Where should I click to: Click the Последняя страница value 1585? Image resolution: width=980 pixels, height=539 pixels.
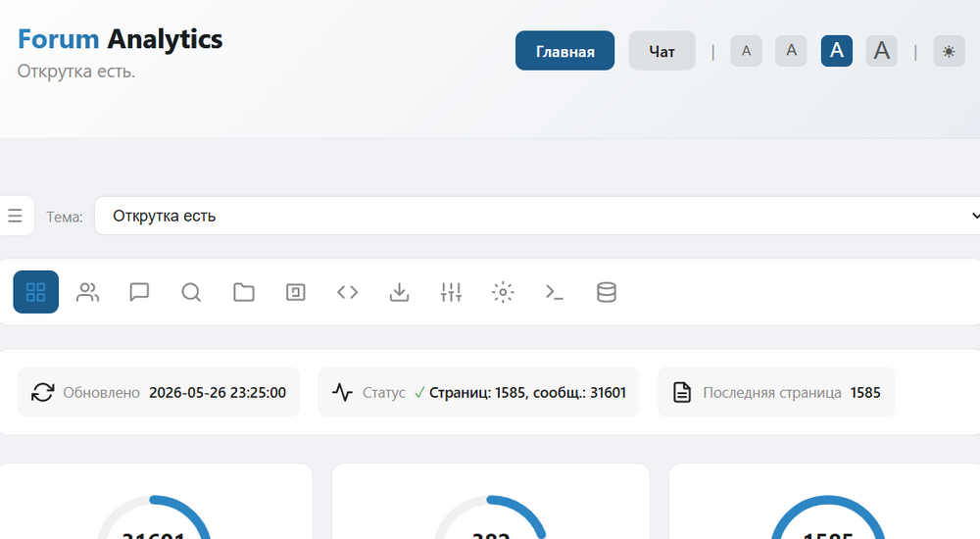(865, 393)
